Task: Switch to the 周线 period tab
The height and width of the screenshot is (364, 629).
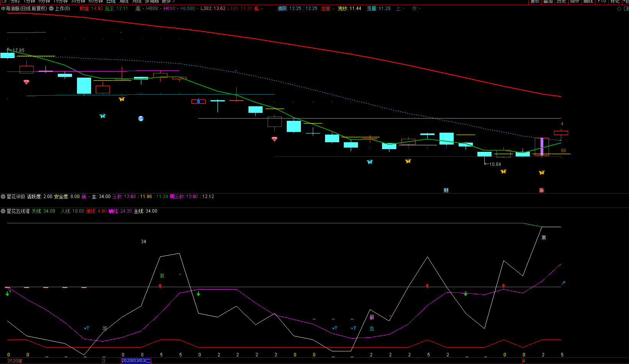Action: pos(124,2)
